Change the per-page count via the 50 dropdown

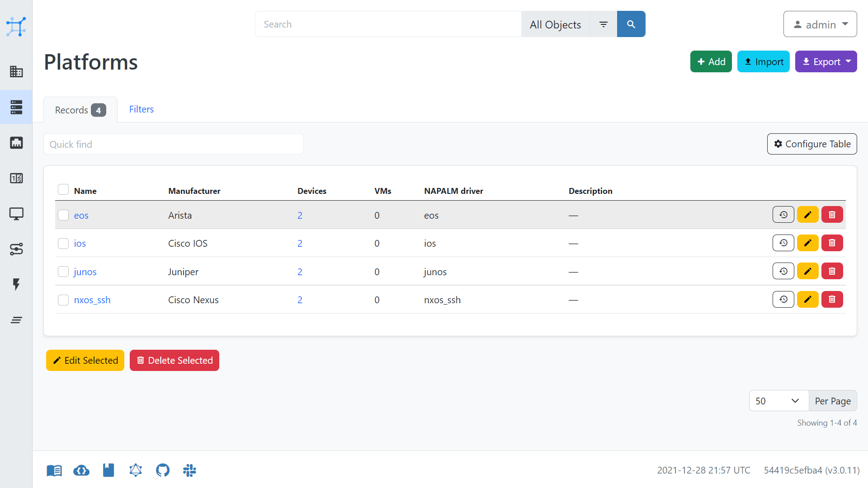point(778,401)
